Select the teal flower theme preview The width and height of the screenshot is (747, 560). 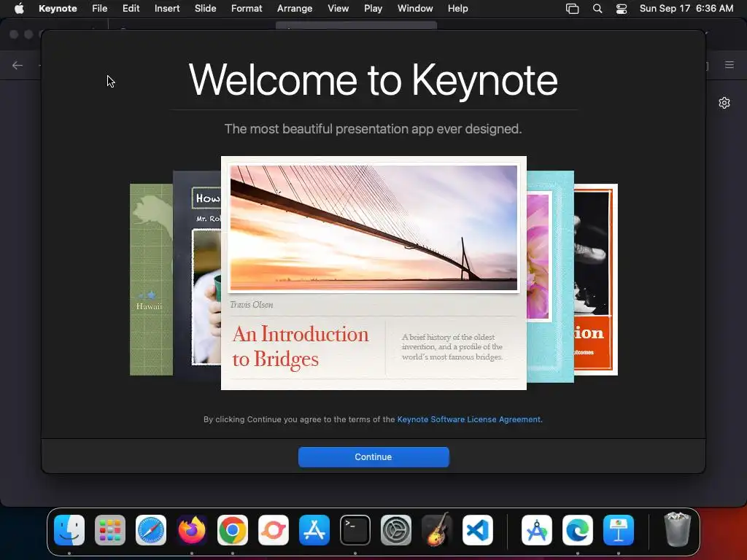550,276
